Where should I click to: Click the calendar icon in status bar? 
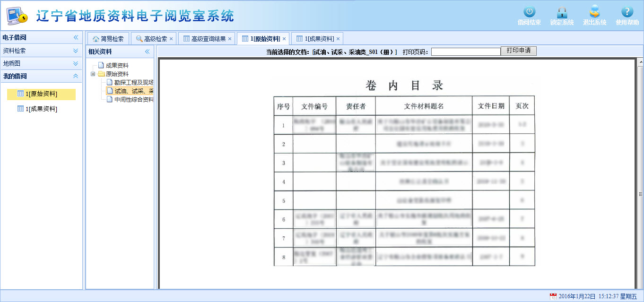pos(553,296)
